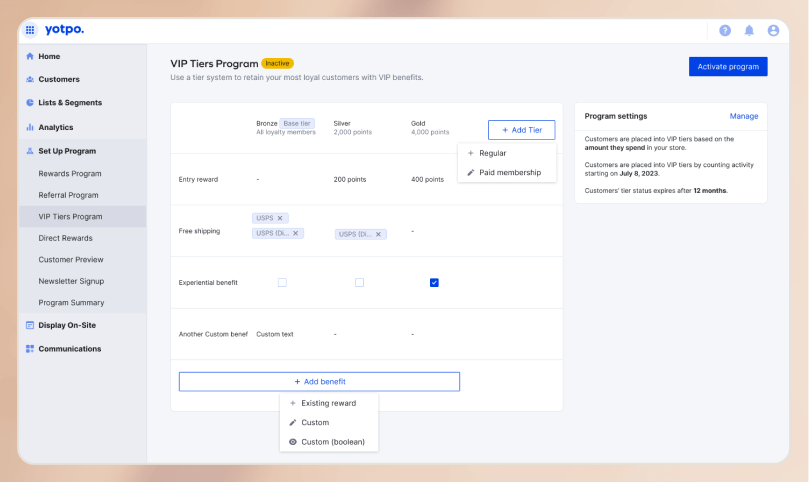Open Customers from the sidebar
The image size is (809, 482).
[58, 79]
